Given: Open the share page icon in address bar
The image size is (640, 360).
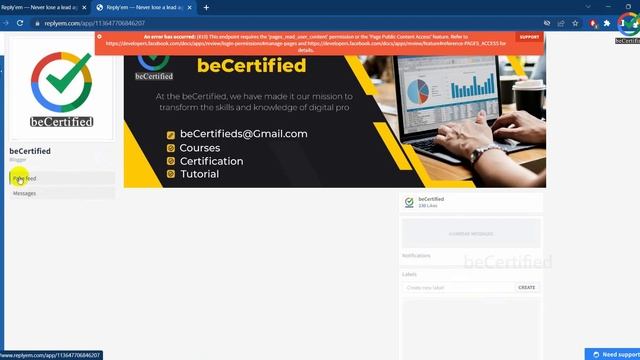Looking at the screenshot, I should pyautogui.click(x=561, y=23).
